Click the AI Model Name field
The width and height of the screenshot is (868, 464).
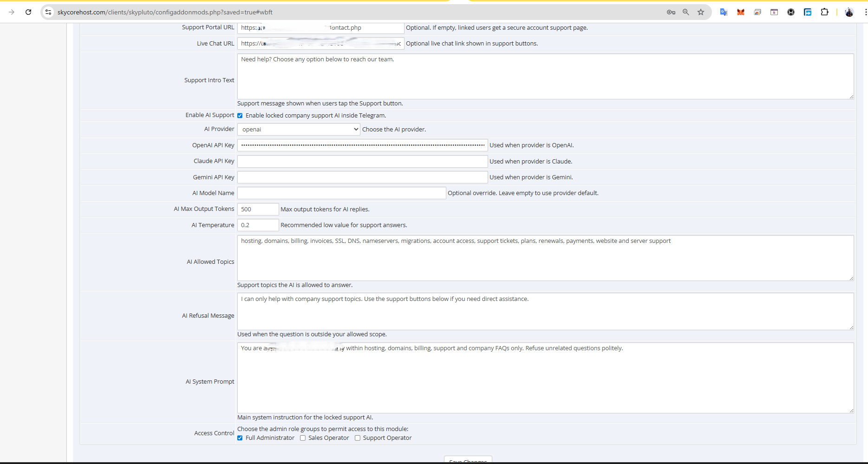pyautogui.click(x=341, y=193)
